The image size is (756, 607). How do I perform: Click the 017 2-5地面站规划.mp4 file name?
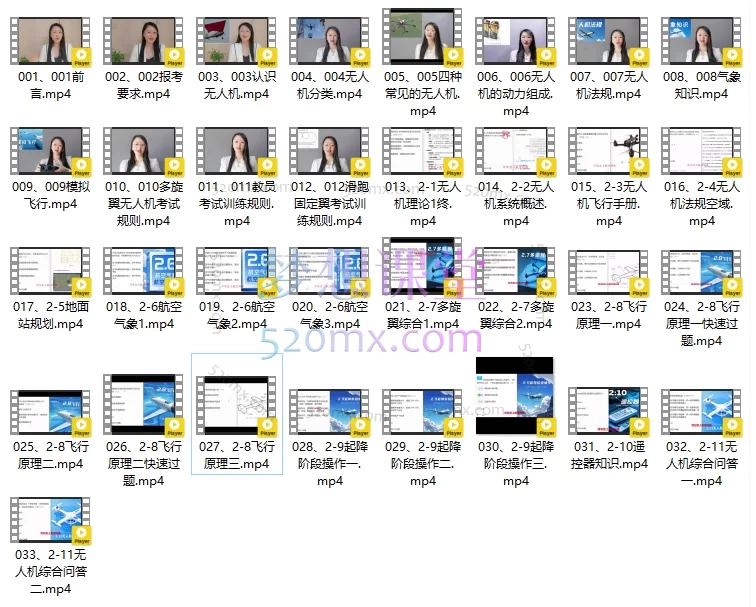(x=51, y=315)
